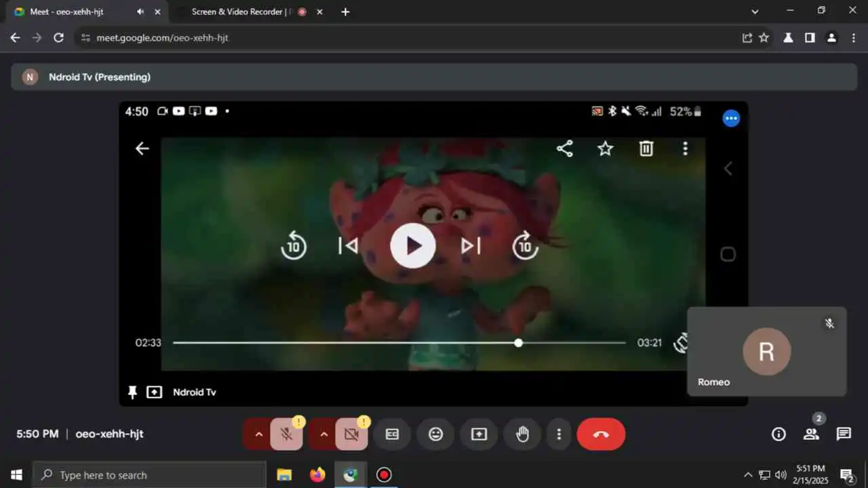Viewport: 868px width, 488px height.
Task: Unmute microphone in Meet toolbar
Action: [286, 434]
